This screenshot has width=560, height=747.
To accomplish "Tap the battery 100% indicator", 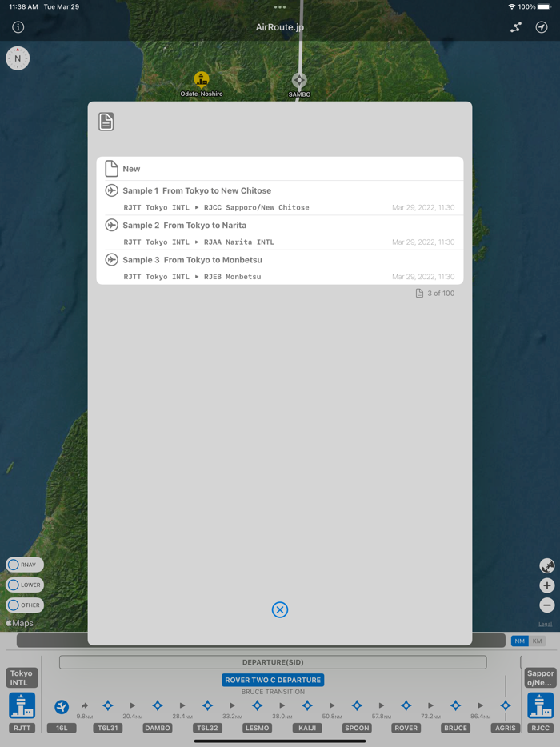I will [x=535, y=7].
